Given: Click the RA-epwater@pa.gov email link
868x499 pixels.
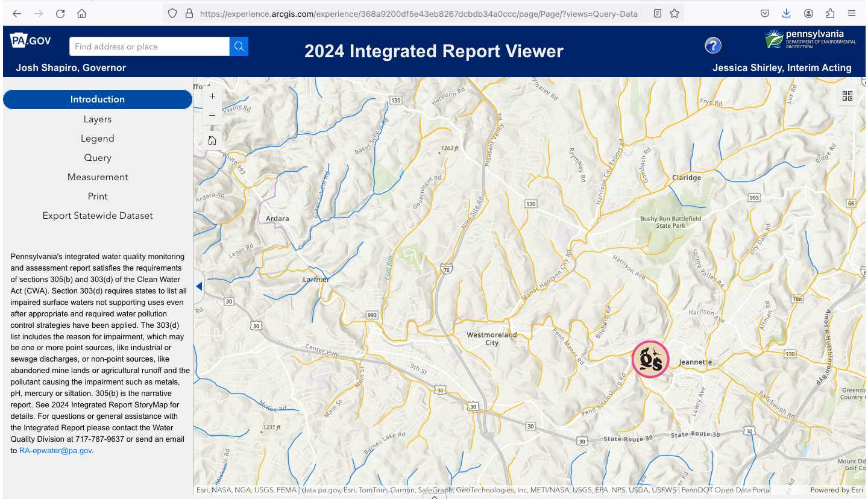Looking at the screenshot, I should (55, 451).
